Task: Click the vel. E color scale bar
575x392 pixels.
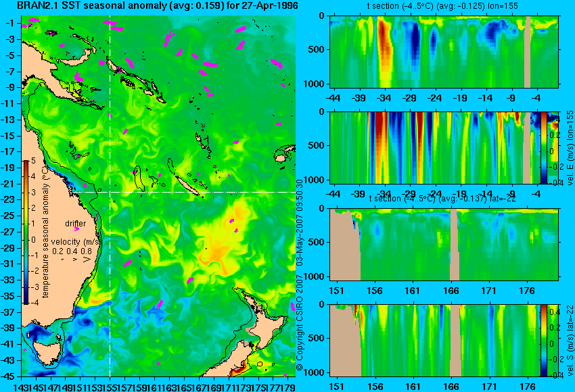Action: 543,147
